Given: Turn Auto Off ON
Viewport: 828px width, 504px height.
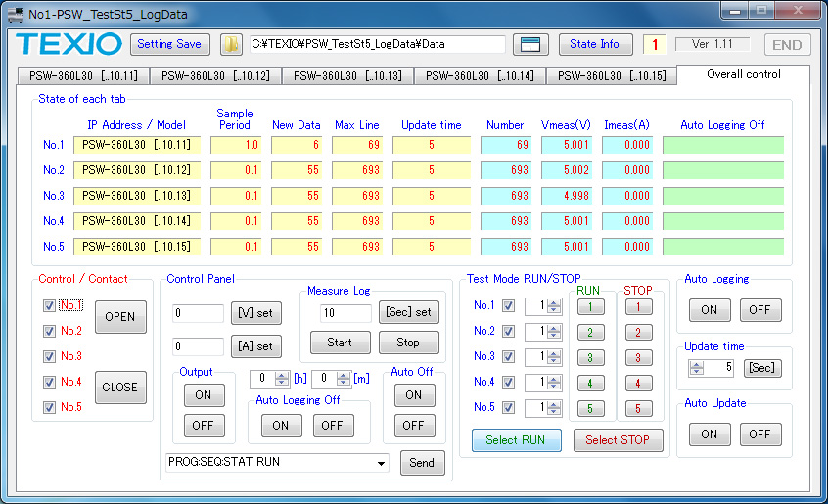Looking at the screenshot, I should [415, 395].
